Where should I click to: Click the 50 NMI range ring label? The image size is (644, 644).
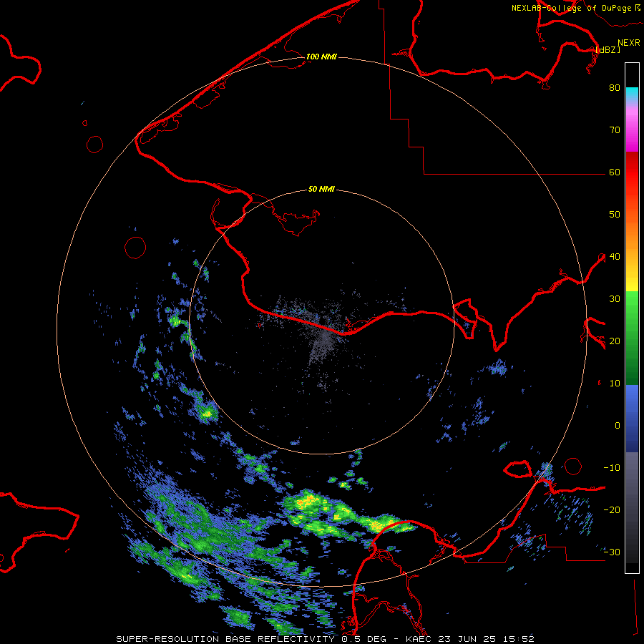(321, 190)
